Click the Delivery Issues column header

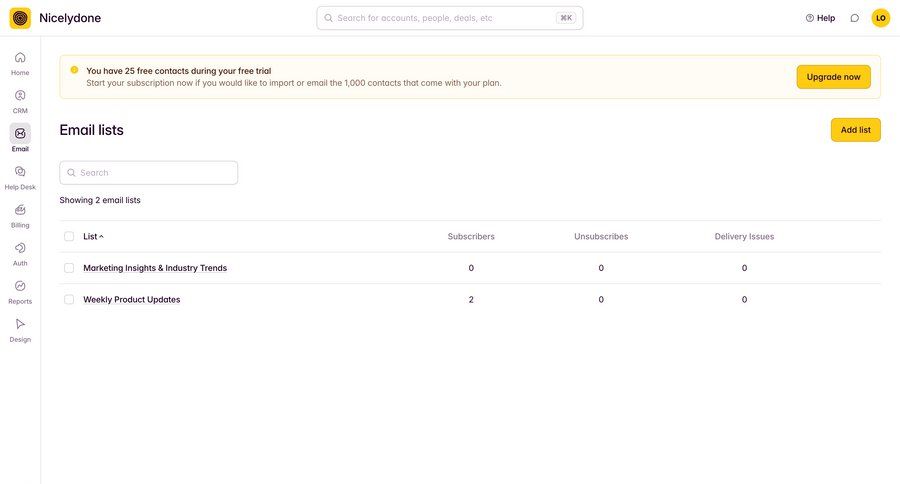click(x=744, y=237)
